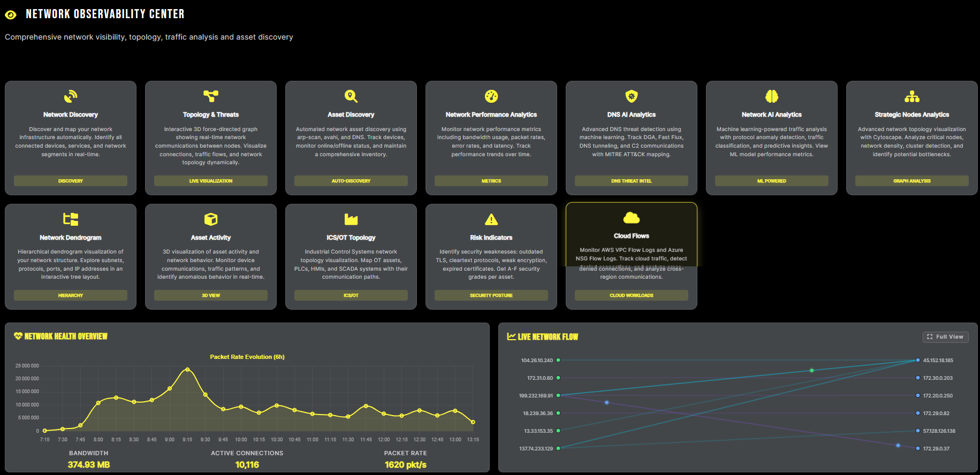980x475 pixels.
Task: Click the 45.152.18.185 destination node
Action: click(x=918, y=361)
